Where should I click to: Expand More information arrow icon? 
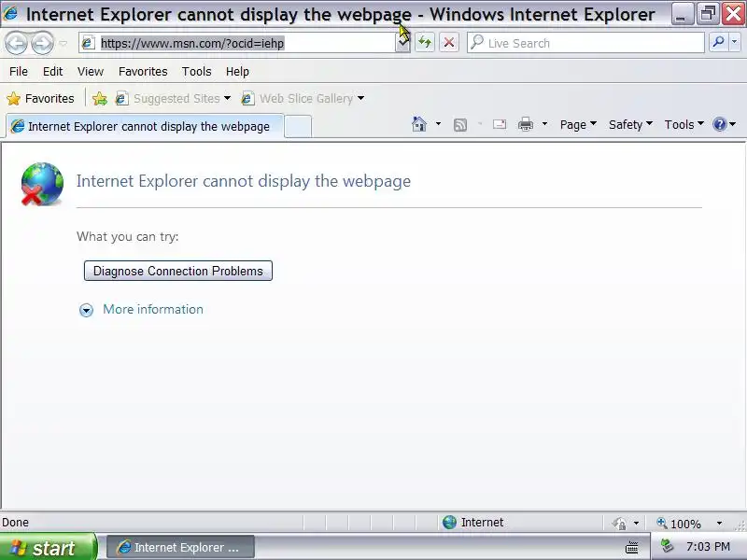point(86,311)
